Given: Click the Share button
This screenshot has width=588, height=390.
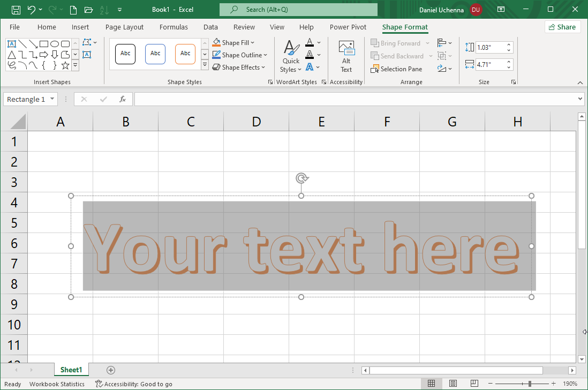Looking at the screenshot, I should pos(562,26).
